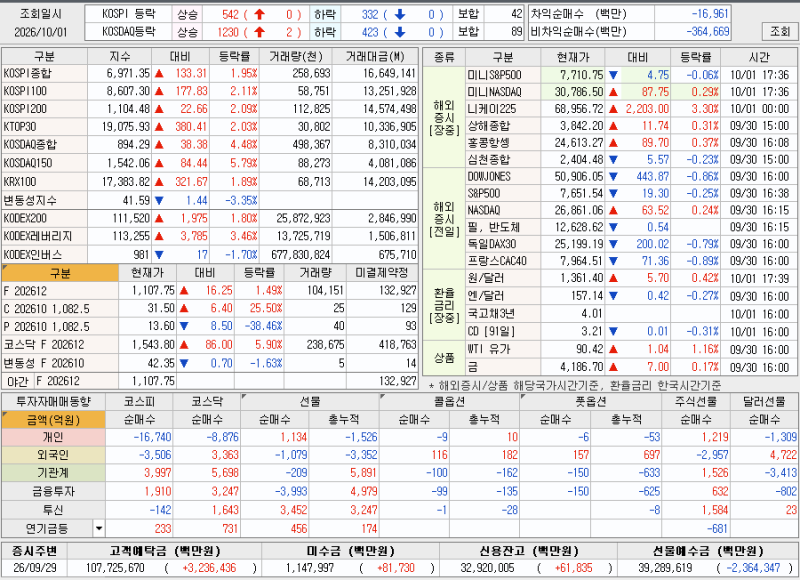This screenshot has width=800, height=580.
Task: Select the 변동성 F 202610 futures row
Action: click(x=210, y=363)
